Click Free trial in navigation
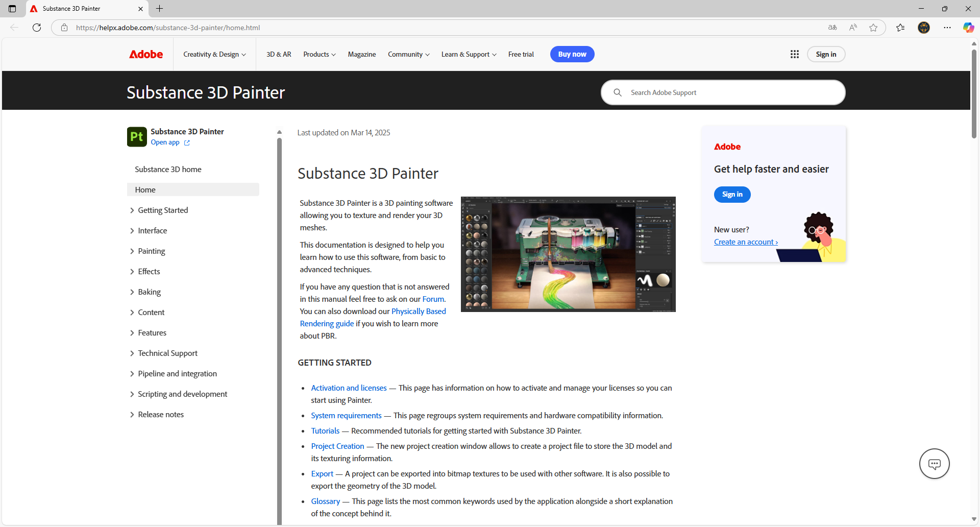This screenshot has width=980, height=527. (521, 54)
